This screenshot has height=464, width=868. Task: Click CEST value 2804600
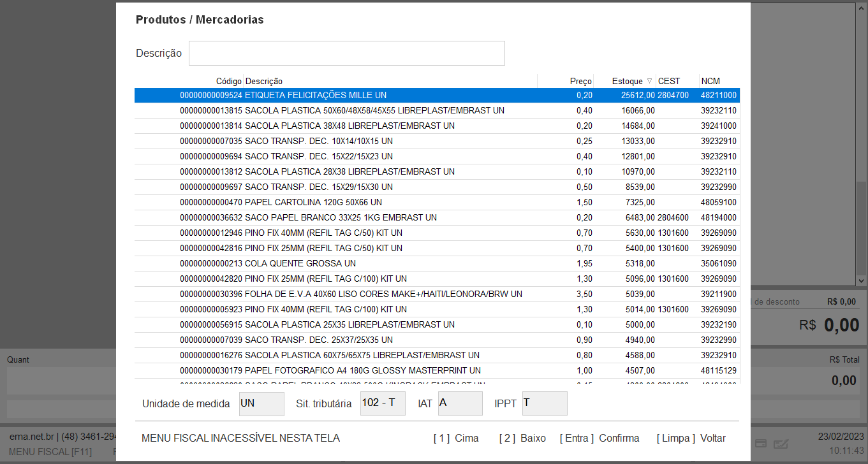(673, 217)
